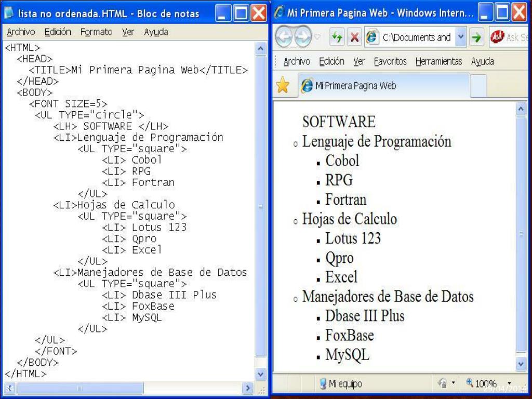This screenshot has height=399, width=532.
Task: Click the browser page scroll down arrow
Action: tap(521, 364)
